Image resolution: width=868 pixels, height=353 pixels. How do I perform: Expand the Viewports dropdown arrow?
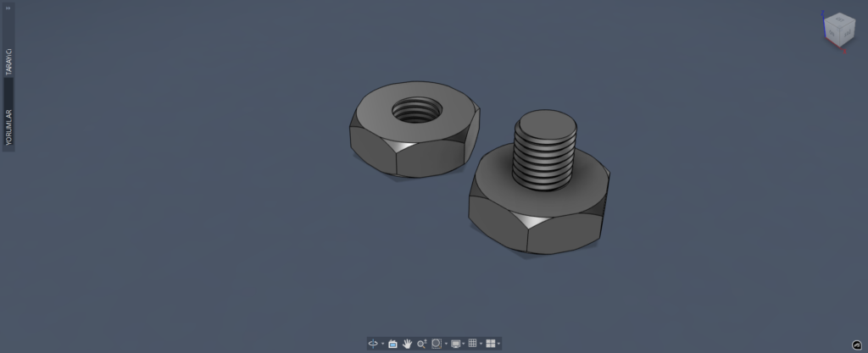499,344
